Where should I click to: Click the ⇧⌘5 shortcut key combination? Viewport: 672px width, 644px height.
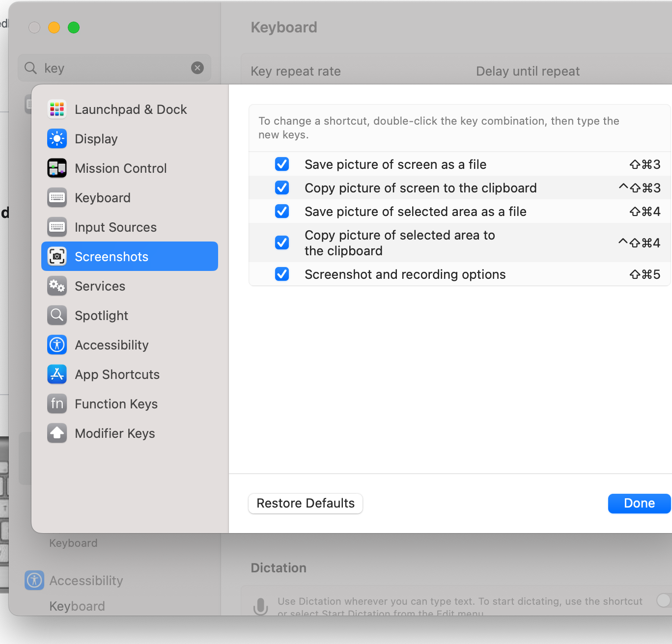[644, 274]
